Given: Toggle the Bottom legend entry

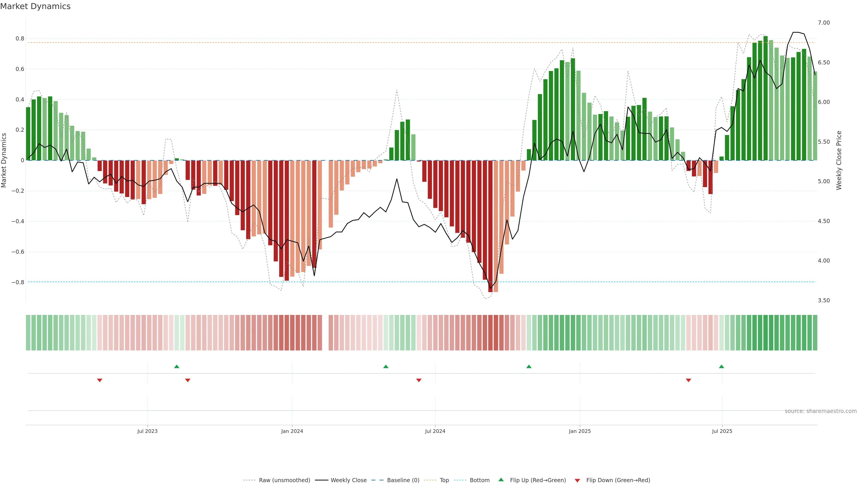Looking at the screenshot, I should click(x=479, y=480).
